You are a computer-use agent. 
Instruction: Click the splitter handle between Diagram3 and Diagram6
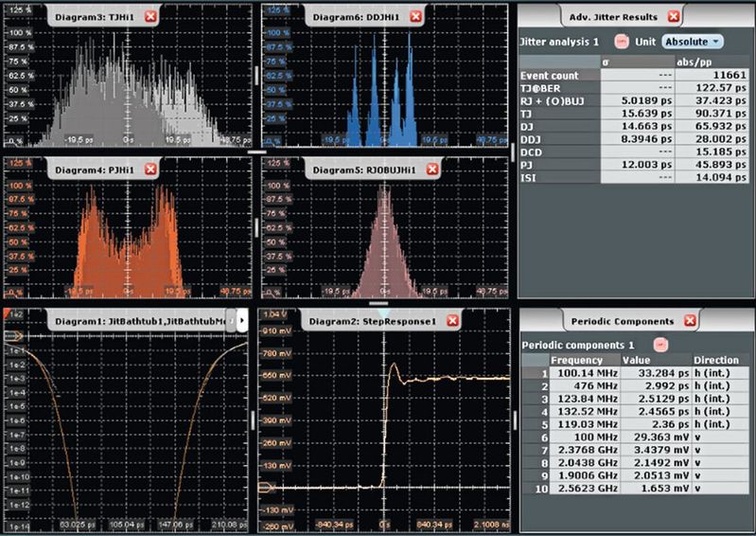pos(256,76)
